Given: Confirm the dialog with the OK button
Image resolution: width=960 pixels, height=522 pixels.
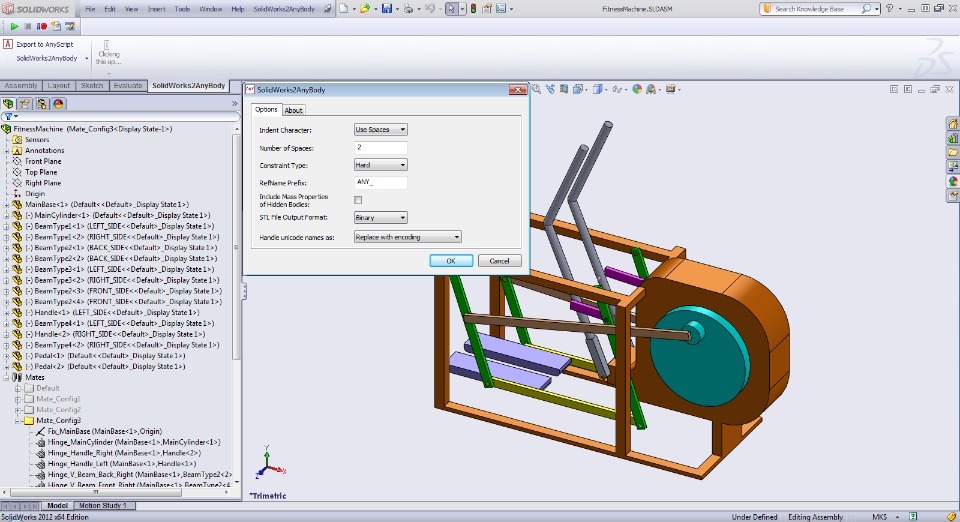Looking at the screenshot, I should coord(451,261).
